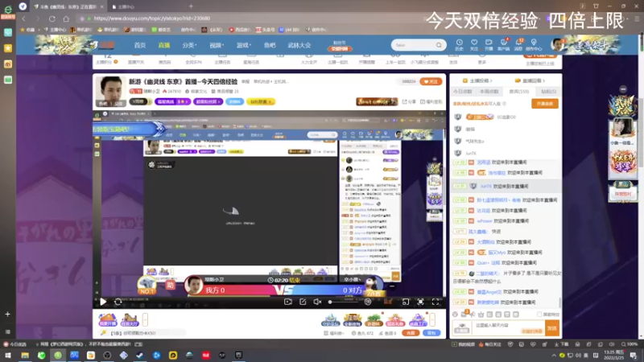Click the orange 关注 follow button
The height and width of the screenshot is (362, 644).
(431, 81)
